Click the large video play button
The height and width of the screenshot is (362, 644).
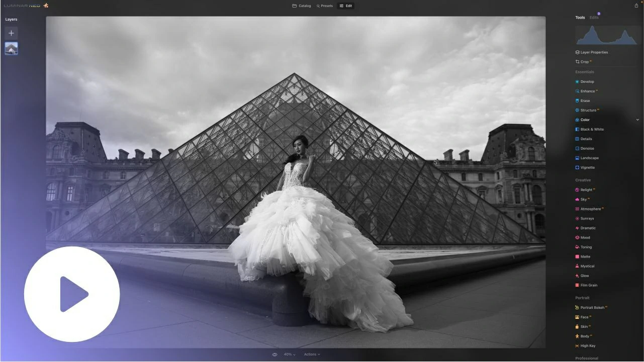[72, 294]
